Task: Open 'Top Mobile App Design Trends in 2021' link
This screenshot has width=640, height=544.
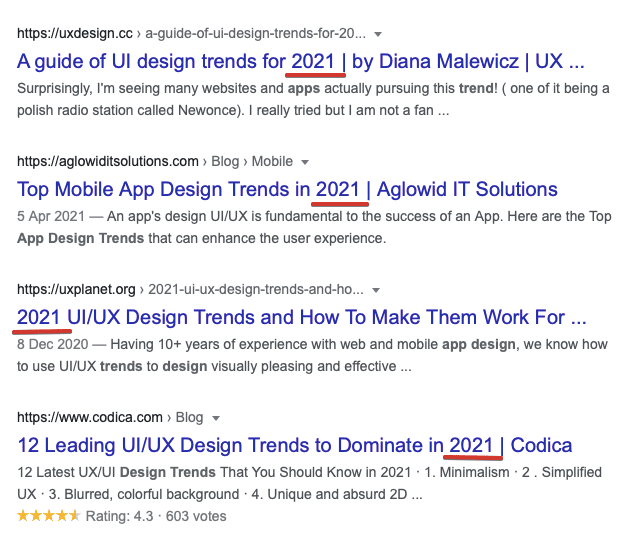Action: click(x=287, y=189)
